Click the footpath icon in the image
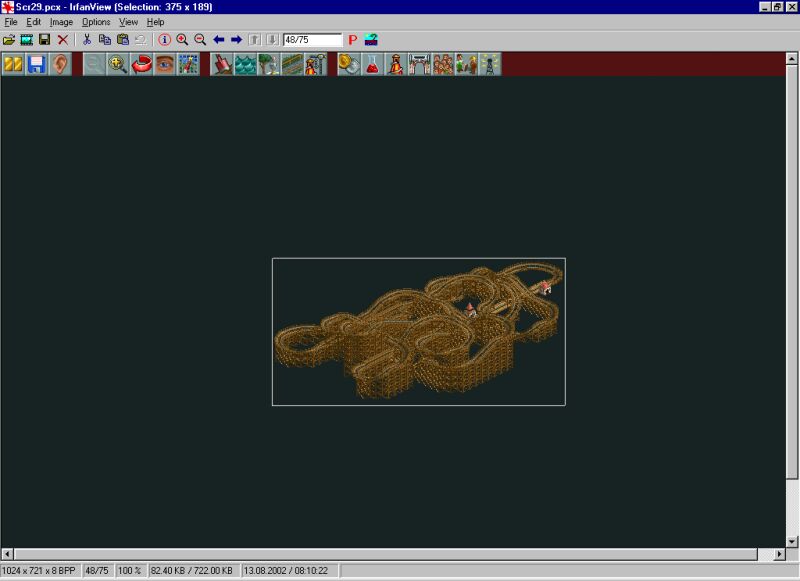This screenshot has height=581, width=800. pos(292,64)
